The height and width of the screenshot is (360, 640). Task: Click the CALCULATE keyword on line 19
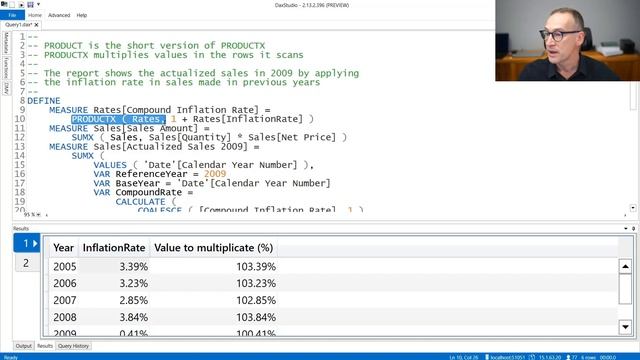point(140,202)
